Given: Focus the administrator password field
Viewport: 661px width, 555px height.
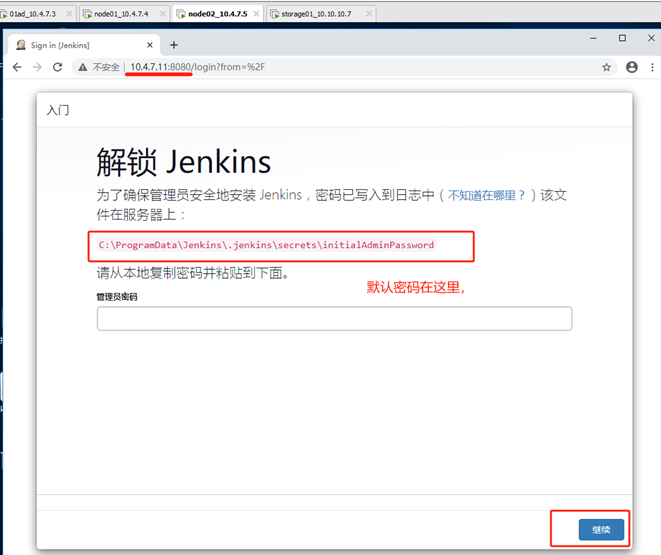Looking at the screenshot, I should (334, 319).
